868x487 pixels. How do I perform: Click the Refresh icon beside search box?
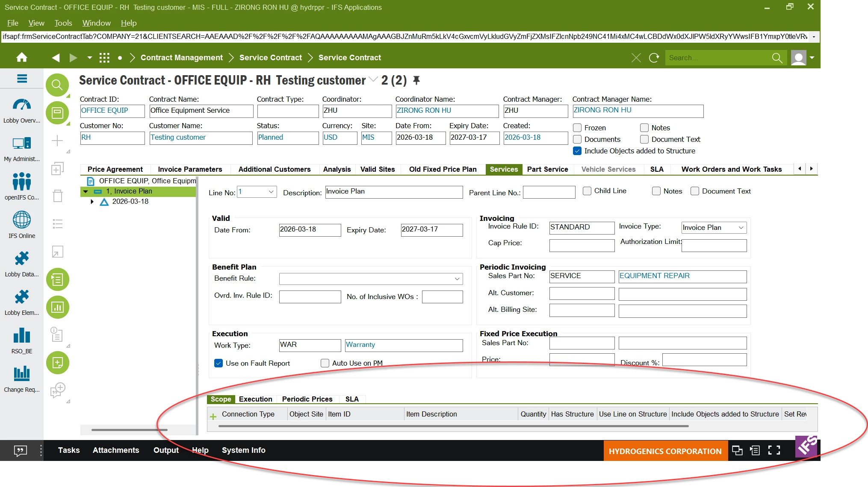[654, 58]
